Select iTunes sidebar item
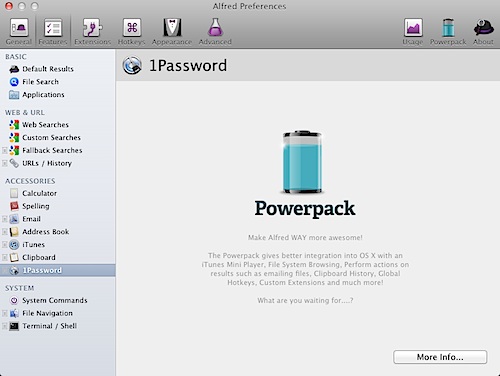This screenshot has height=376, width=500. pos(58,245)
